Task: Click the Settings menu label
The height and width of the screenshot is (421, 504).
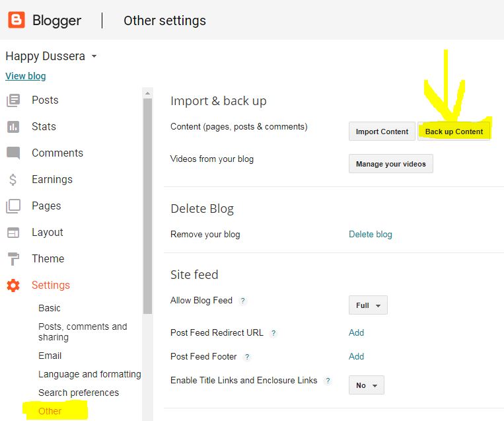Action: [x=51, y=286]
